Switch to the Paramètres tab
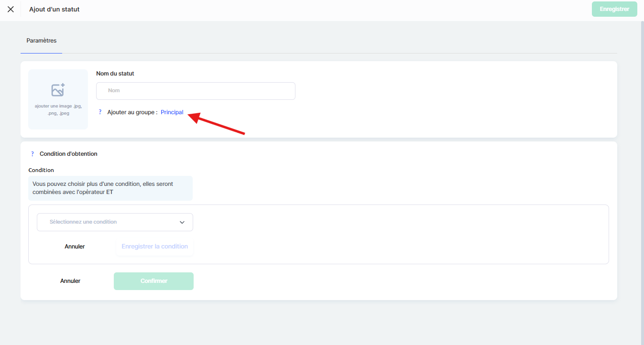 [42, 41]
